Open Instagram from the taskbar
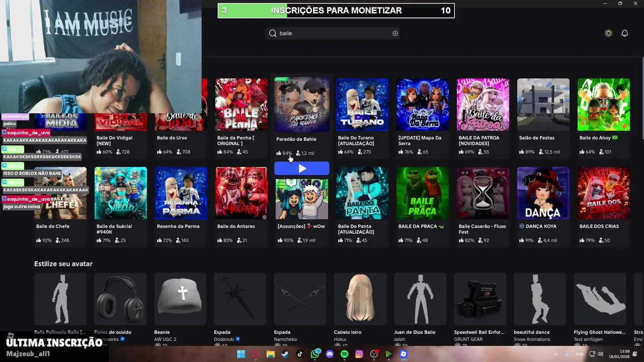Image resolution: width=644 pixels, height=362 pixels. [x=359, y=354]
